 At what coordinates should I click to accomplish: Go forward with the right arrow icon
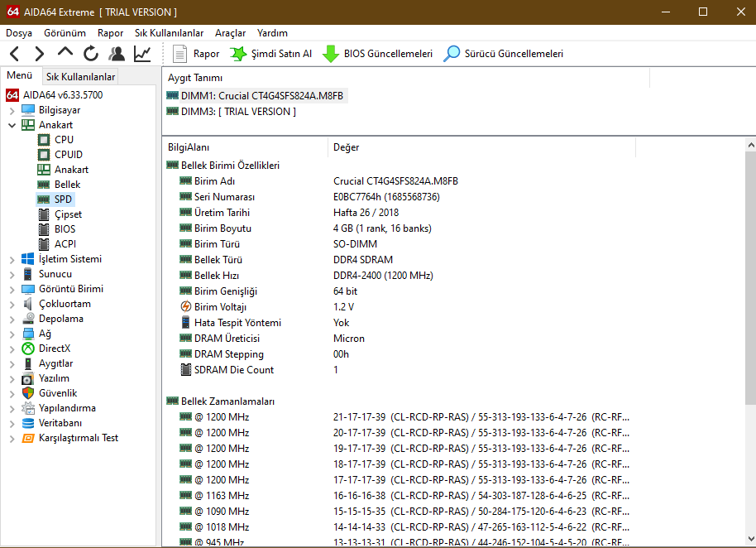click(40, 54)
